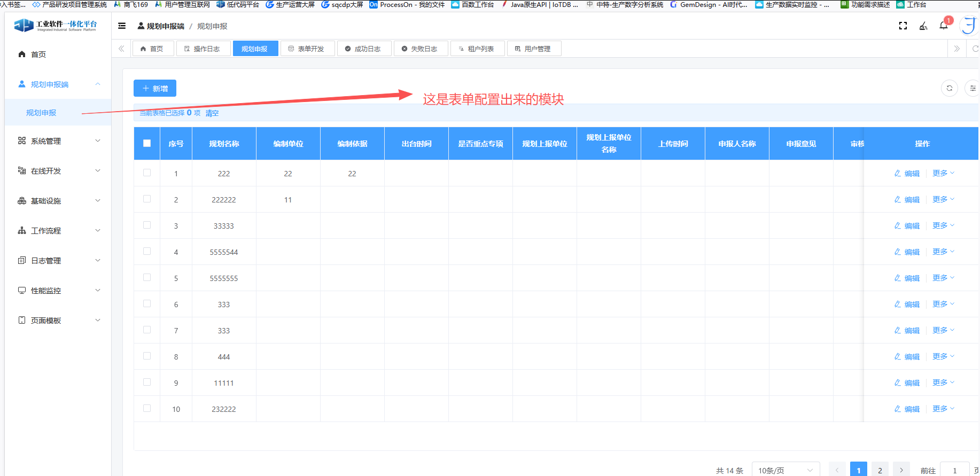Click the 新增 button

pos(155,88)
